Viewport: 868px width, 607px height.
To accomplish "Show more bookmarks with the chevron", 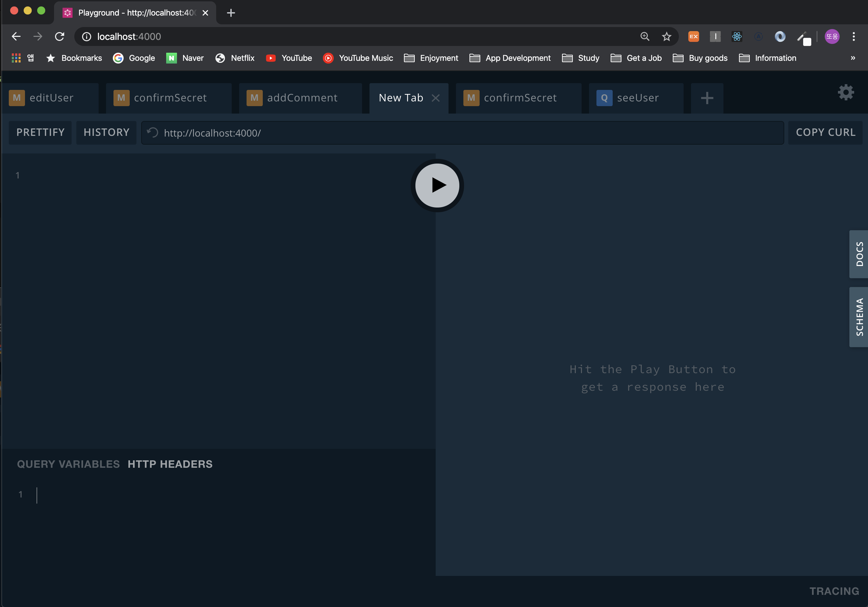I will 853,58.
